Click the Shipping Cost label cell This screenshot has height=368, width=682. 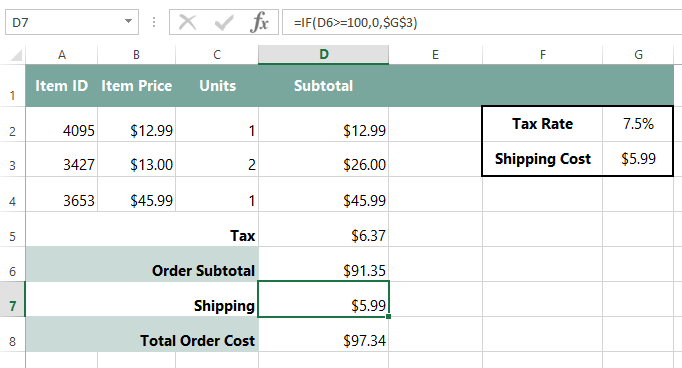[x=542, y=159]
